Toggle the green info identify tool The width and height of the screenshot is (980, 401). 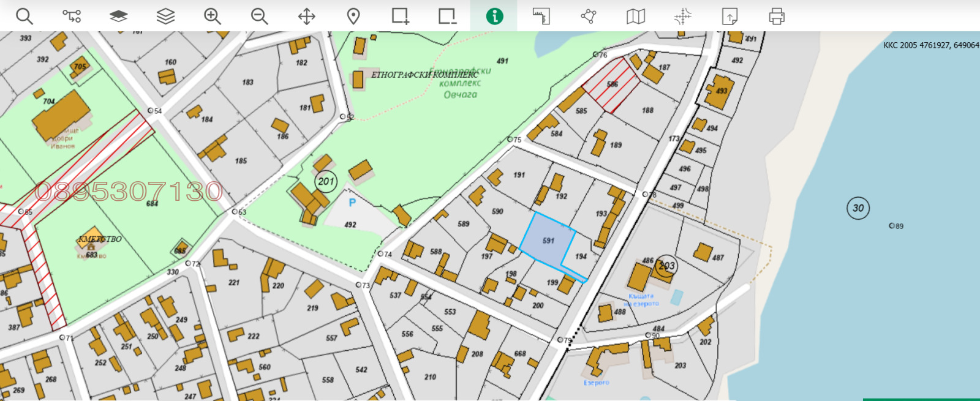coord(494,16)
